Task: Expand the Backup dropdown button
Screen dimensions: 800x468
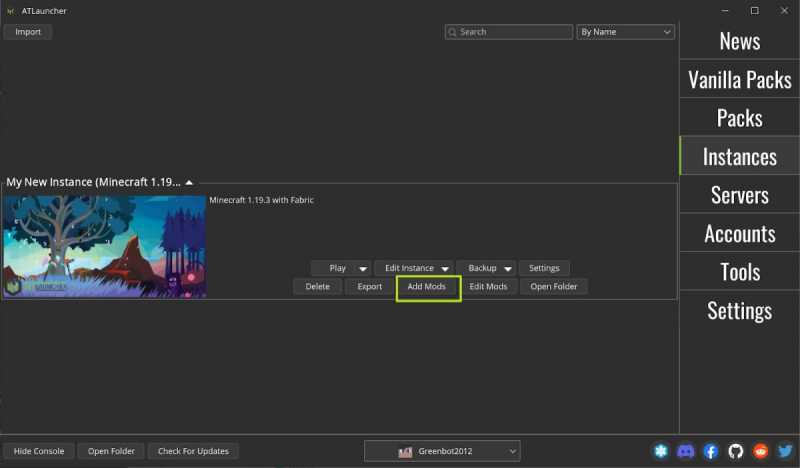Action: (485, 268)
